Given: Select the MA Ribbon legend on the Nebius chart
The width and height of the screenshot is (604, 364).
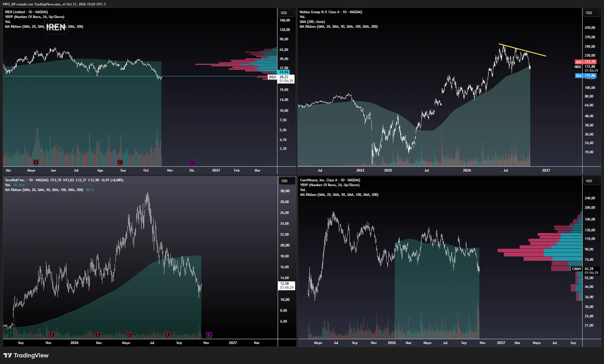Looking at the screenshot, I should pos(338,27).
